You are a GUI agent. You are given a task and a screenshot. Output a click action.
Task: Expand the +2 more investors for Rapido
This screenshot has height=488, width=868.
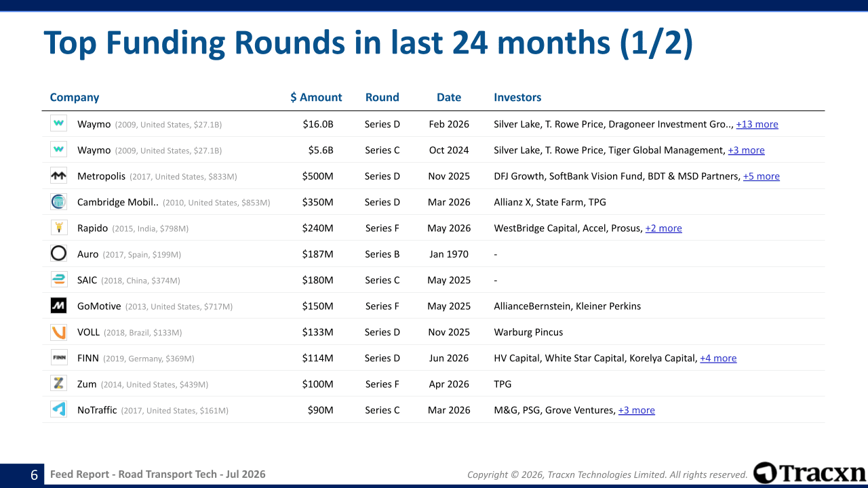(x=663, y=228)
